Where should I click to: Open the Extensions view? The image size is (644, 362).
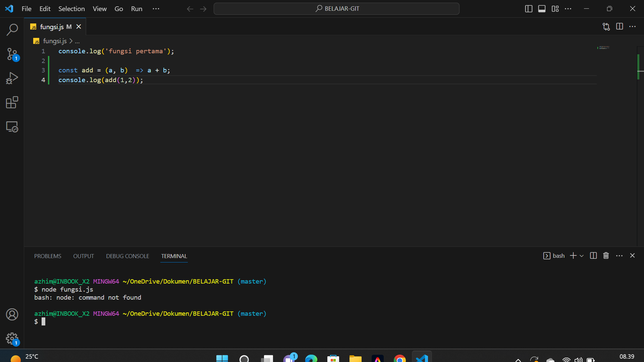[12, 103]
